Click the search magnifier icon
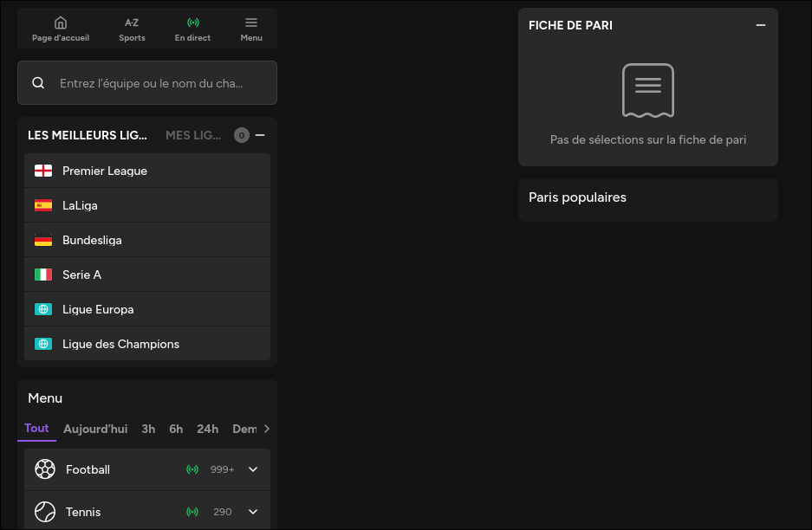Screen dimensions: 812x530 [38, 83]
